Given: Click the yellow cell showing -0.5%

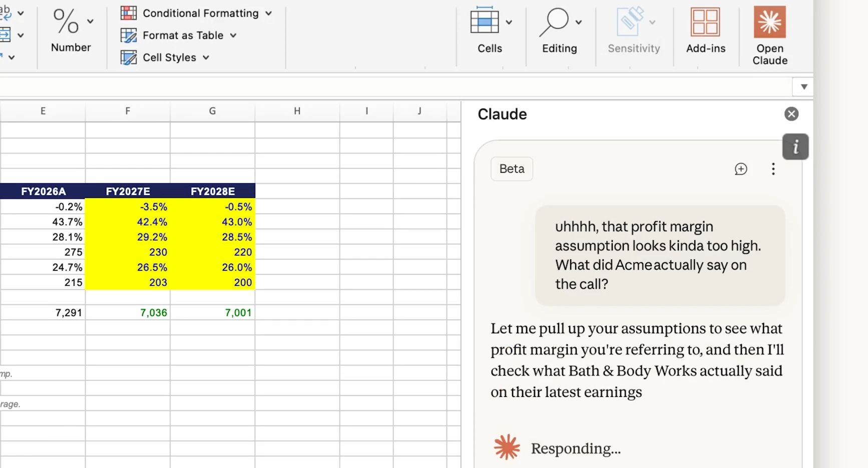Looking at the screenshot, I should coord(213,207).
